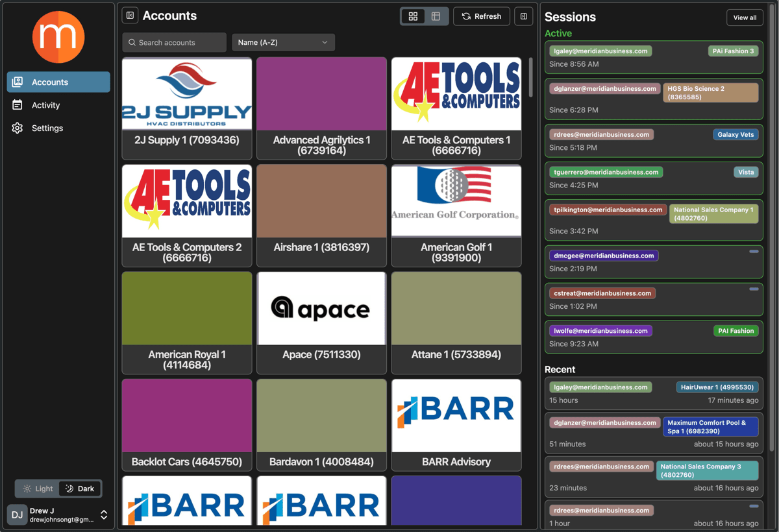This screenshot has height=532, width=779.
Task: Click the accounts grid scrollbar
Action: click(x=530, y=77)
